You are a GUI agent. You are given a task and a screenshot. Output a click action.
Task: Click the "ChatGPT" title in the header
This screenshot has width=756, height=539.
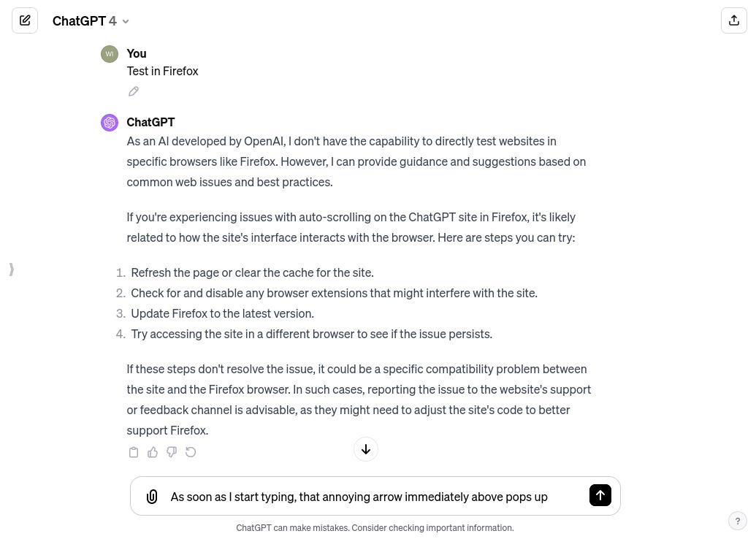pyautogui.click(x=79, y=20)
